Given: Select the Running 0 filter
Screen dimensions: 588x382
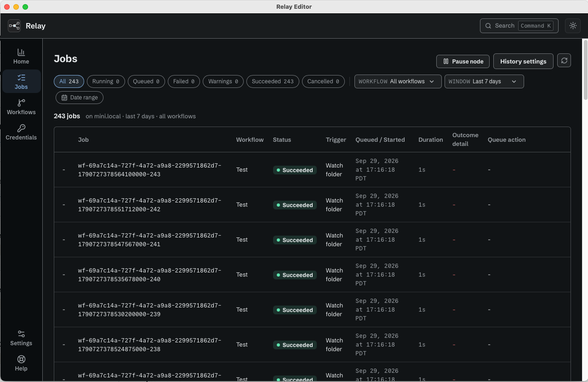Looking at the screenshot, I should point(106,81).
